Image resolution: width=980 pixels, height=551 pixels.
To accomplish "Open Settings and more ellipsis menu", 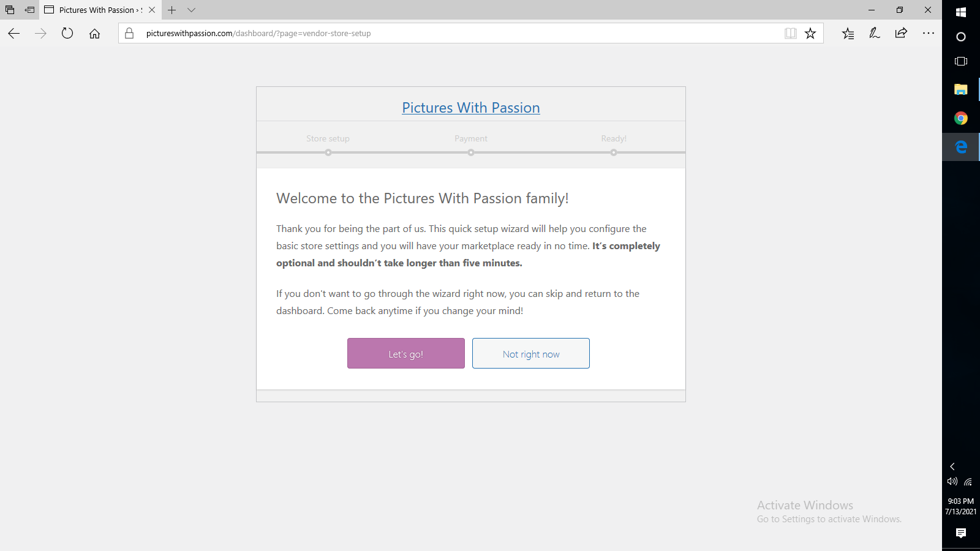I will 928,34.
